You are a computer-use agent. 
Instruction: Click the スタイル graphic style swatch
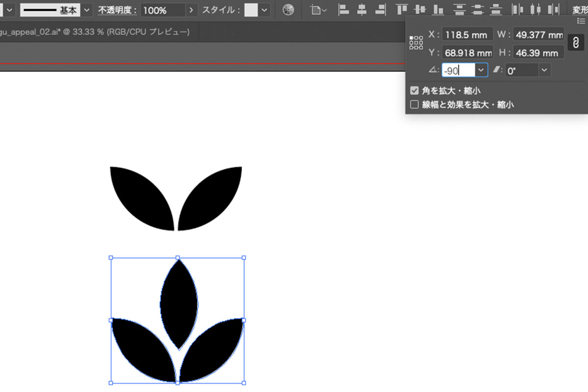tap(251, 10)
